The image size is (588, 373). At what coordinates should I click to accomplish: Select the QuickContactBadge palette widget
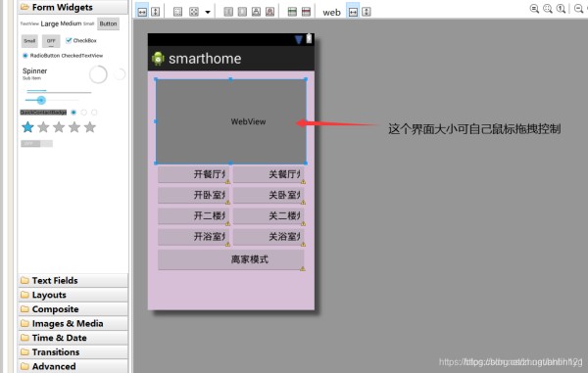(x=43, y=113)
